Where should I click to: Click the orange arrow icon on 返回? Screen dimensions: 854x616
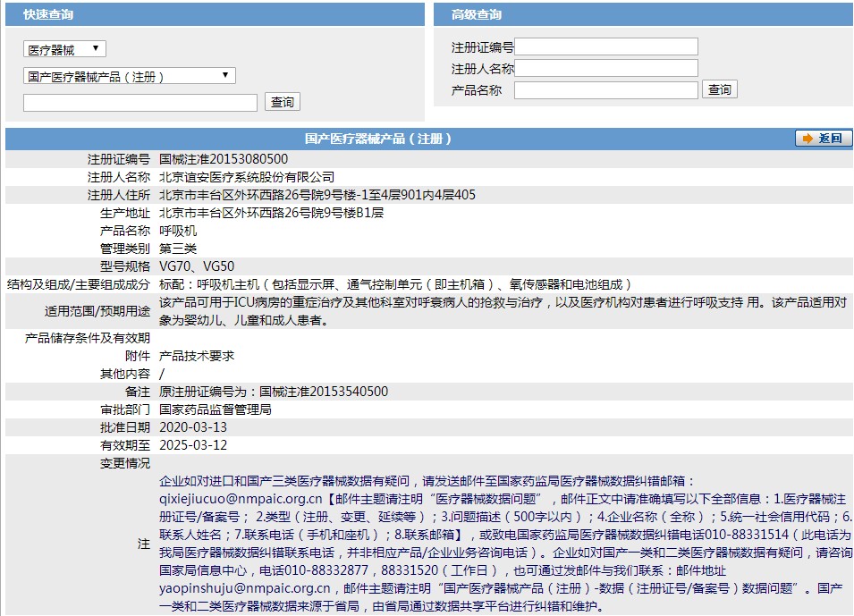[807, 139]
